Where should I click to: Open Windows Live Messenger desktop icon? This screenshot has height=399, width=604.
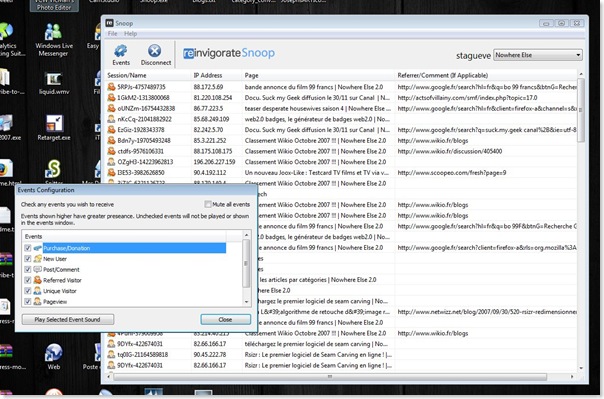54,40
